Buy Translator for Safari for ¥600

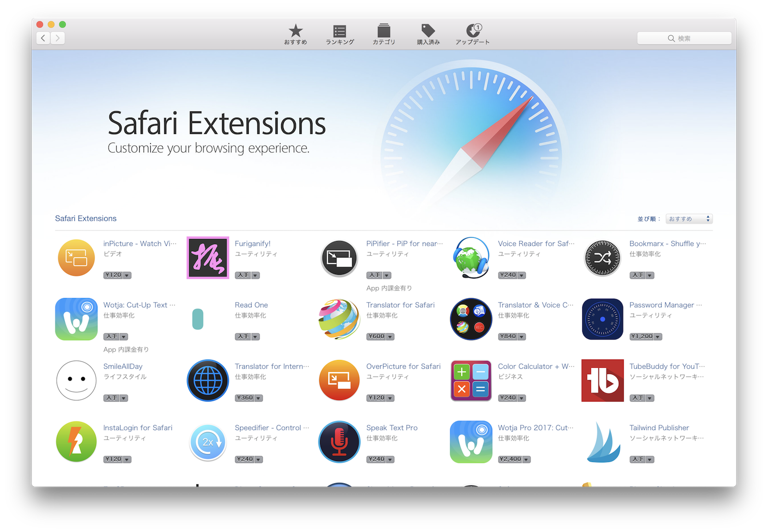pos(376,337)
